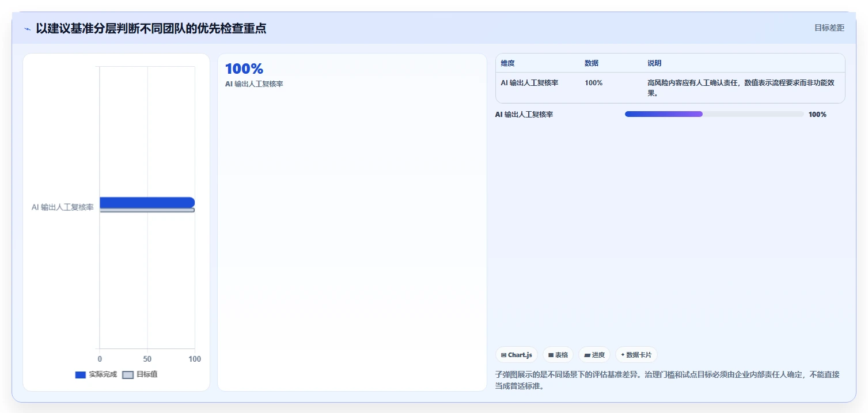Click the x-axis tick label 100
Image resolution: width=868 pixels, height=413 pixels.
(x=195, y=359)
